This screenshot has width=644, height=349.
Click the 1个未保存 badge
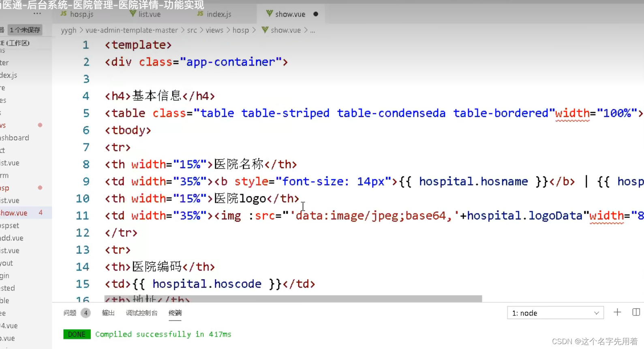[25, 30]
